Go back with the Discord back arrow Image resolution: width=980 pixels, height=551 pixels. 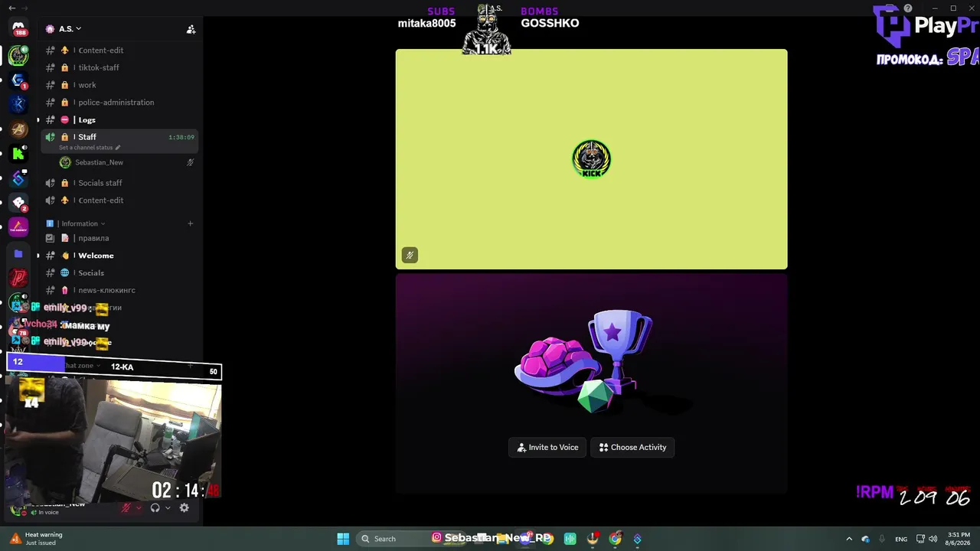pos(11,8)
